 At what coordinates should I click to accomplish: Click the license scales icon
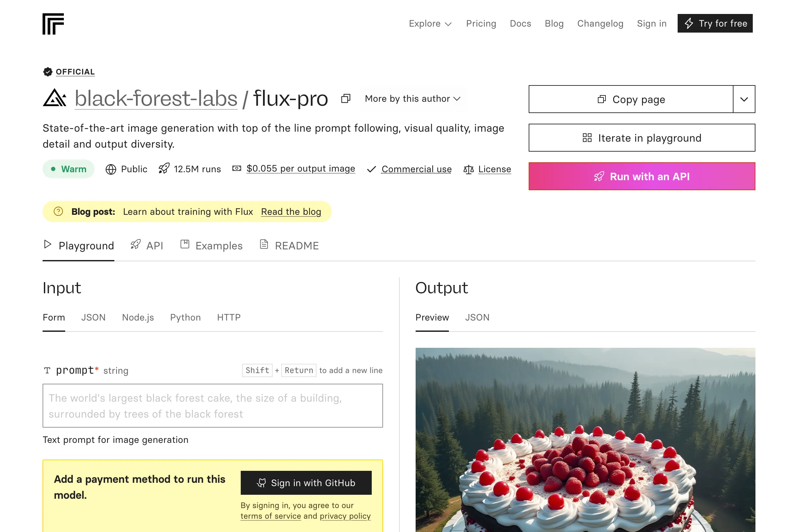coord(468,169)
